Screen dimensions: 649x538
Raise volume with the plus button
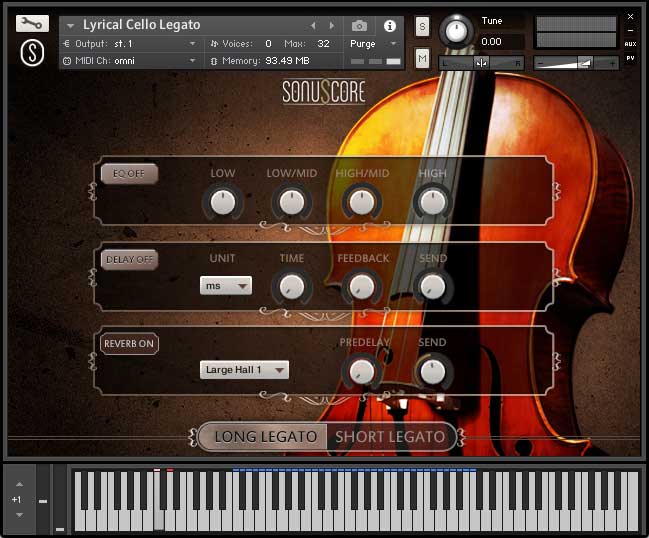pos(612,63)
